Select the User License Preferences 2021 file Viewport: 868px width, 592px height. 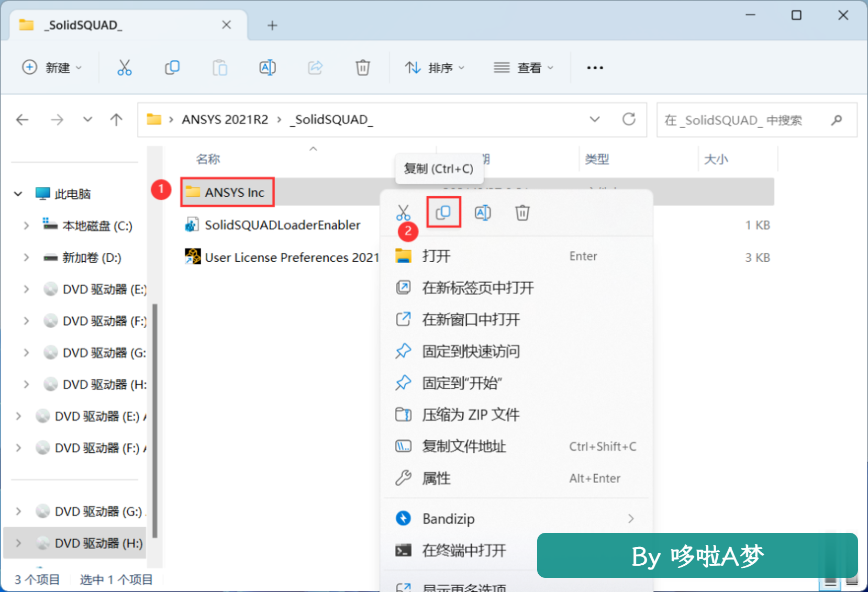[282, 258]
